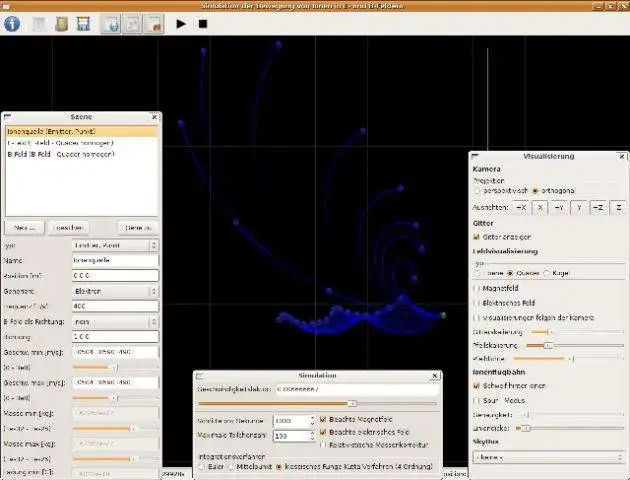Enable the Magnetfeld visualization checkbox
630x480 pixels.
pos(477,287)
